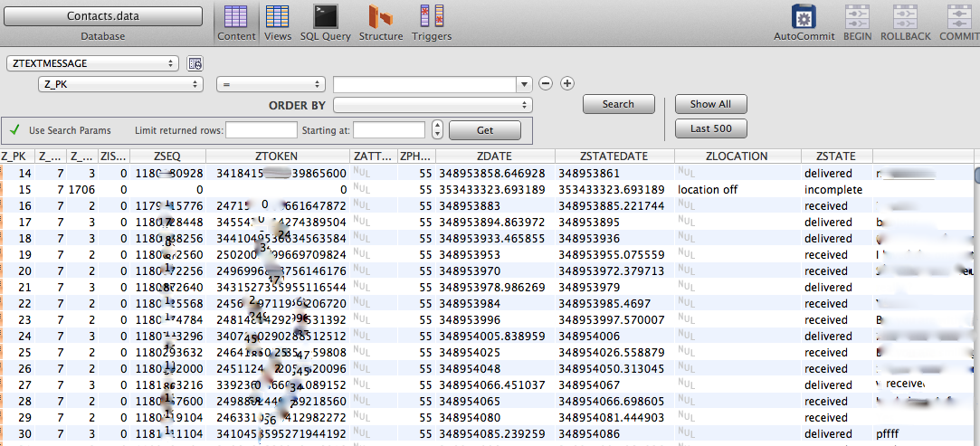Select ZSTATEDATE cell 348953997.570007
Screen dimensions: 980x446
point(612,319)
